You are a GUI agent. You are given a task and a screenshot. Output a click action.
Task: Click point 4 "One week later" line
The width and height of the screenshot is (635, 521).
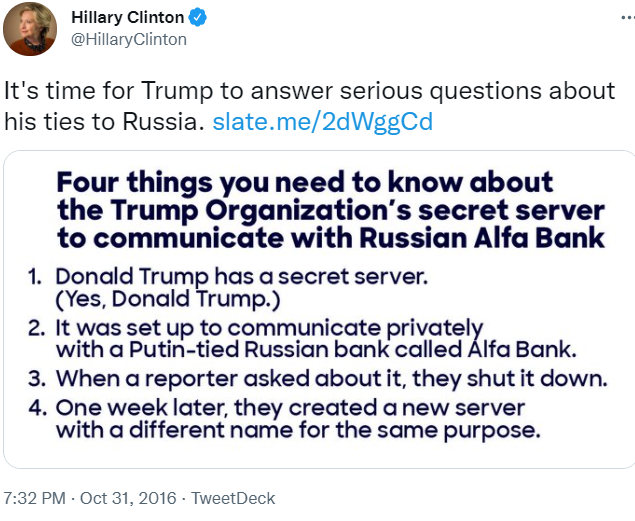tap(290, 408)
